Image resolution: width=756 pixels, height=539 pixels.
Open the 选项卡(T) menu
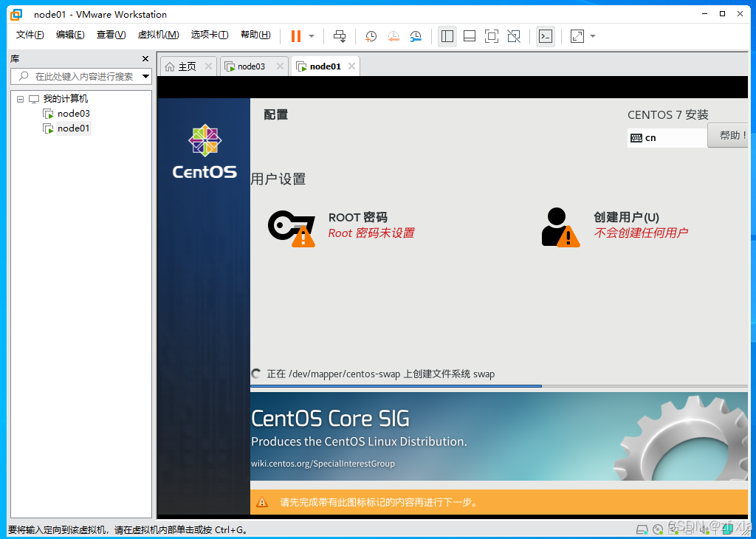[x=210, y=35]
